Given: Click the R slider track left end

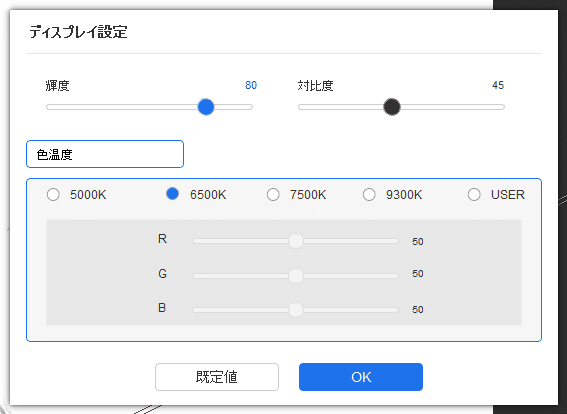Looking at the screenshot, I should [x=197, y=241].
